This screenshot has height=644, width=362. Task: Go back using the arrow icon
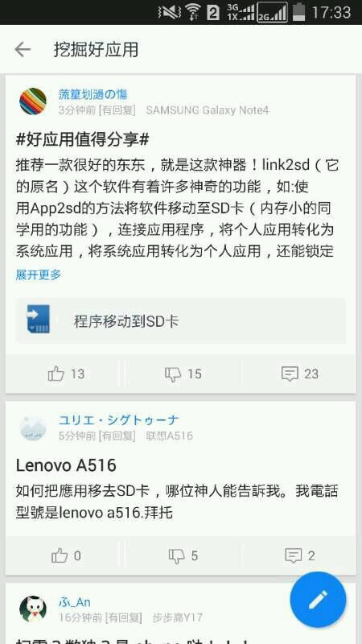coord(23,50)
